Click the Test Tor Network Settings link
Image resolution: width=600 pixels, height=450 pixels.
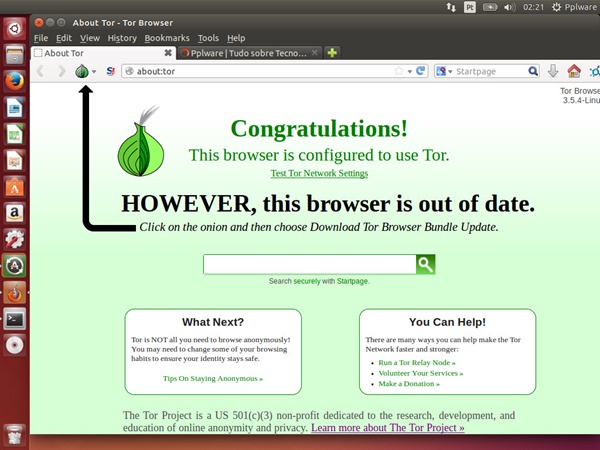click(320, 173)
